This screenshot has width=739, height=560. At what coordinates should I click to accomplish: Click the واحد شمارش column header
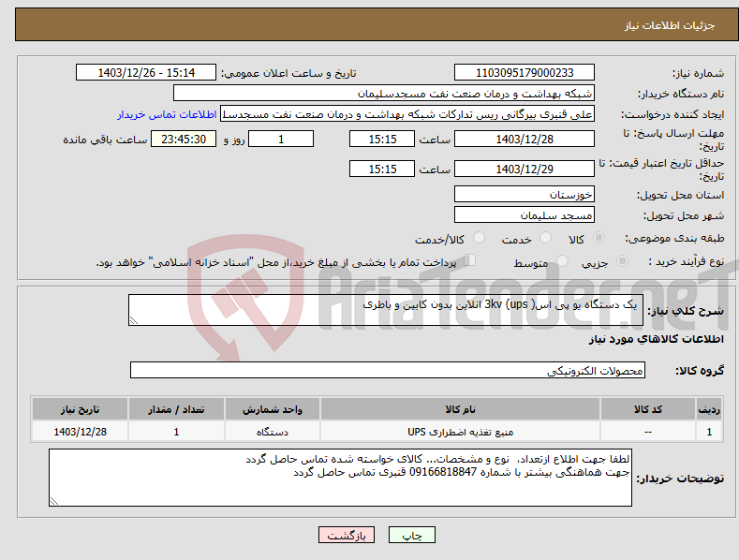273,409
